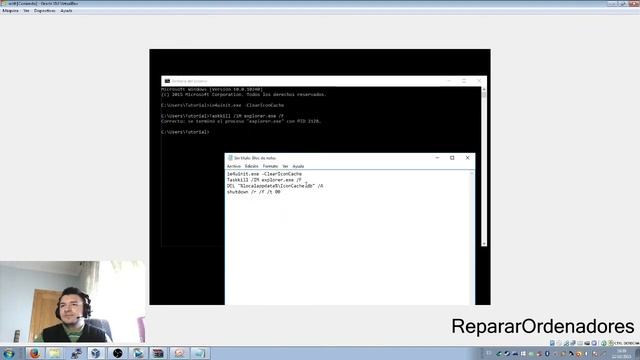The width and height of the screenshot is (640, 360).
Task: Click the 'DEL IconCache.db' line in Notepad
Action: click(x=275, y=186)
